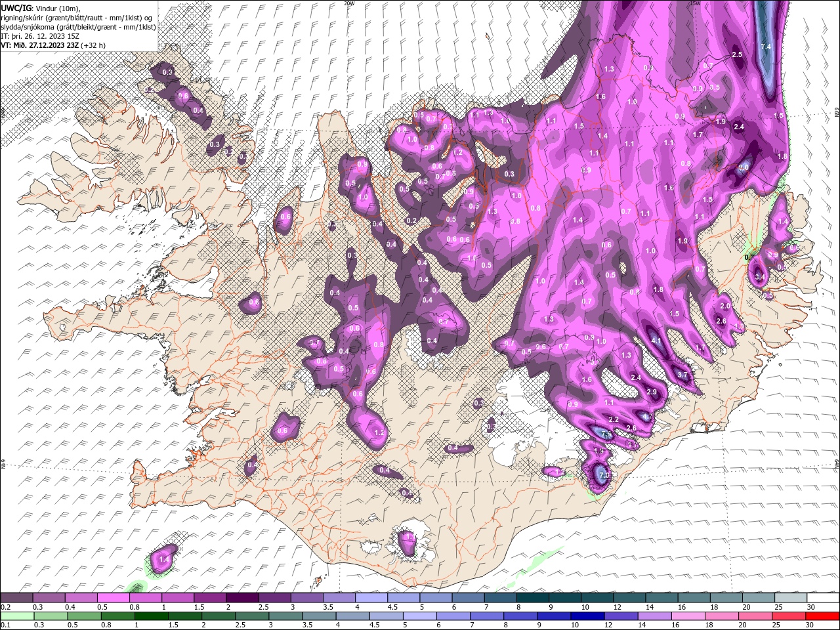Click the 'rigning/skúrir' legend description line
Viewport: 840px width, 630px height.
pos(76,17)
